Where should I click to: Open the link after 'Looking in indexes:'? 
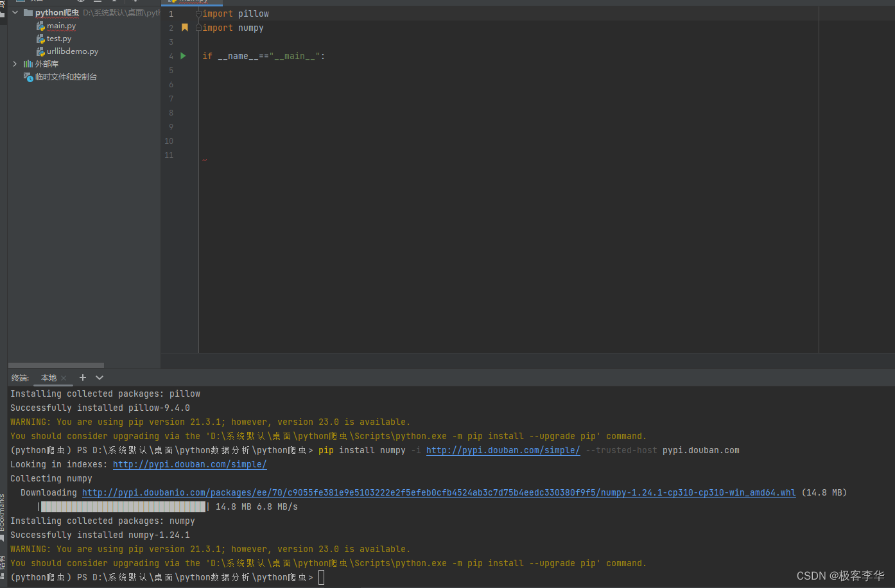(x=189, y=464)
